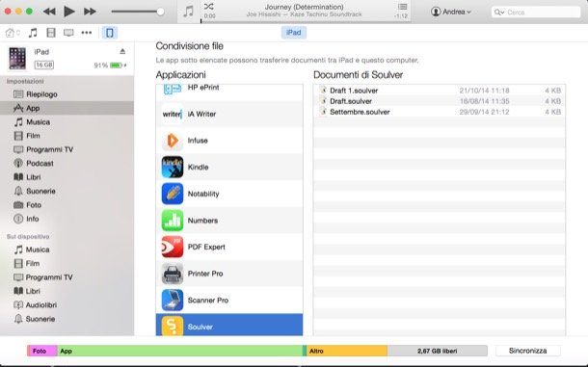This screenshot has width=588, height=367.
Task: Open the search options magnifier dropdown
Action: (x=498, y=13)
